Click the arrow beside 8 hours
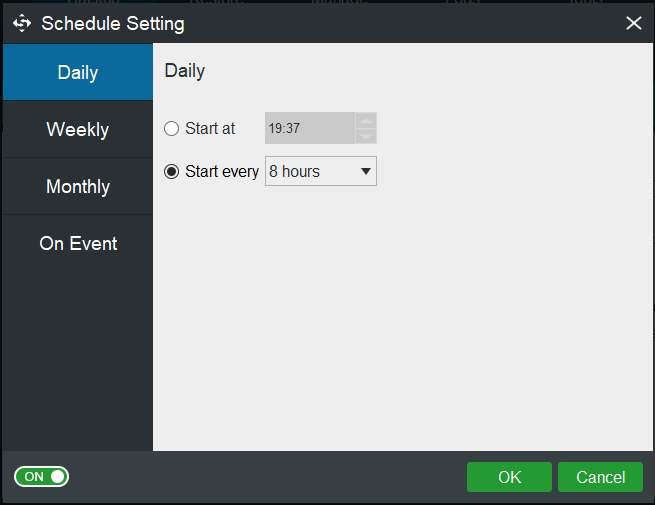 (366, 172)
